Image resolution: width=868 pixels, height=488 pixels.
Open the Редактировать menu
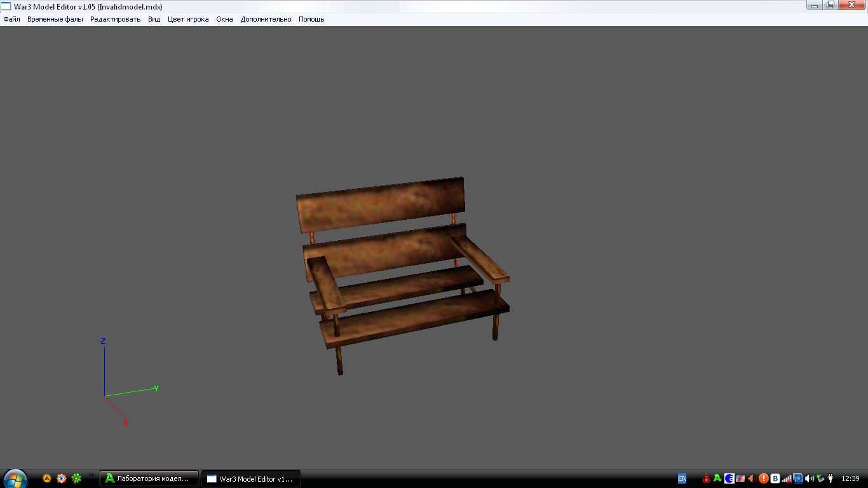(x=115, y=19)
